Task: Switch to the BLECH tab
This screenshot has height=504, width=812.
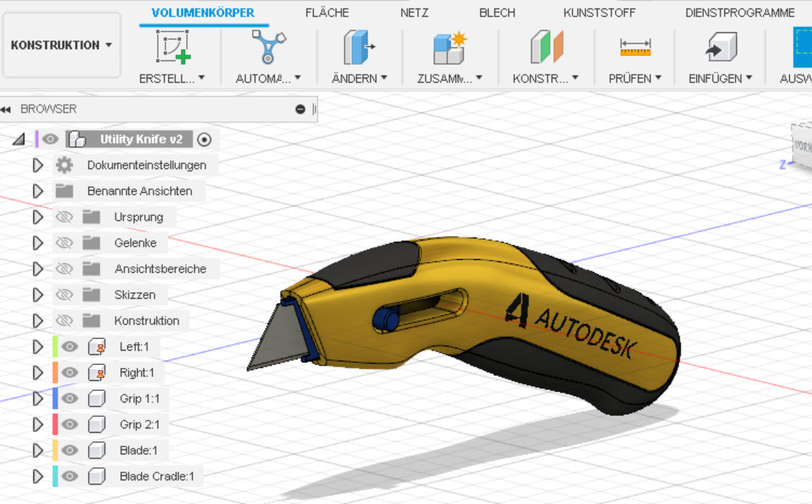Action: click(x=497, y=13)
